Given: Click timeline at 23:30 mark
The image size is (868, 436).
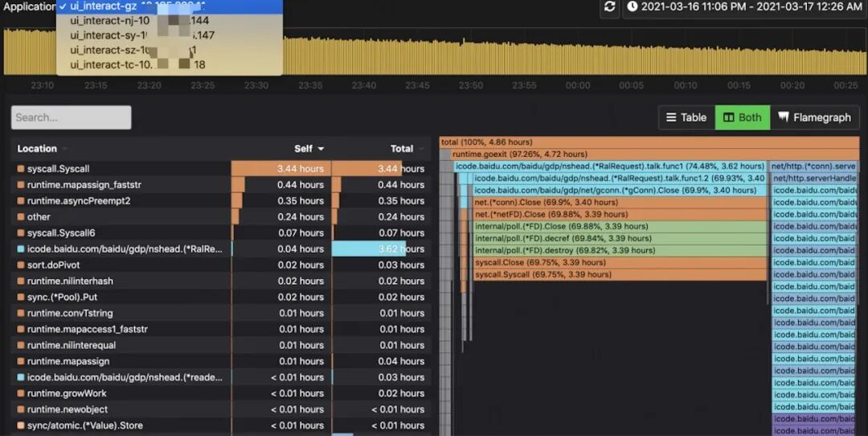Looking at the screenshot, I should pyautogui.click(x=256, y=85).
